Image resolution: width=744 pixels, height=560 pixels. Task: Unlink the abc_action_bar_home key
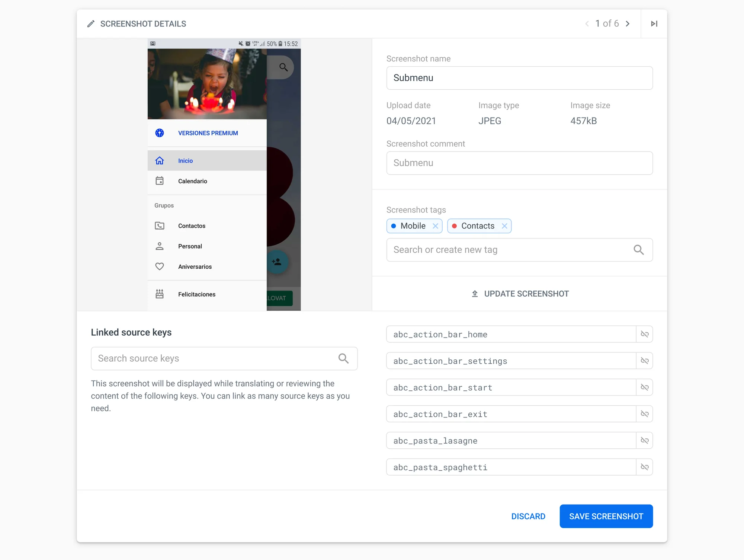645,334
